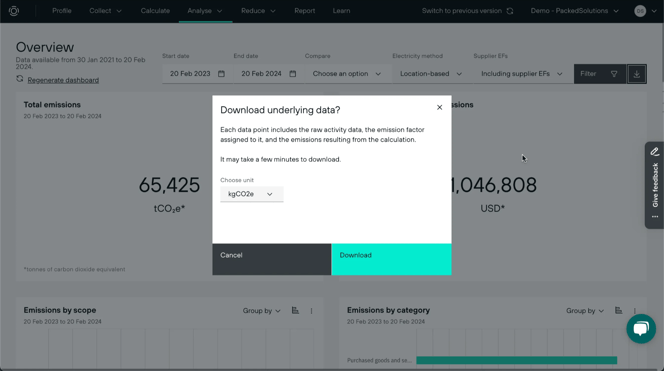Click the user avatar icon
Image resolution: width=664 pixels, height=371 pixels.
click(x=640, y=11)
